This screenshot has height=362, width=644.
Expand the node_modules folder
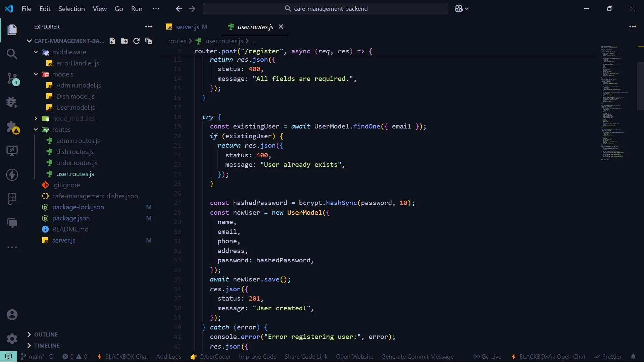click(x=36, y=118)
